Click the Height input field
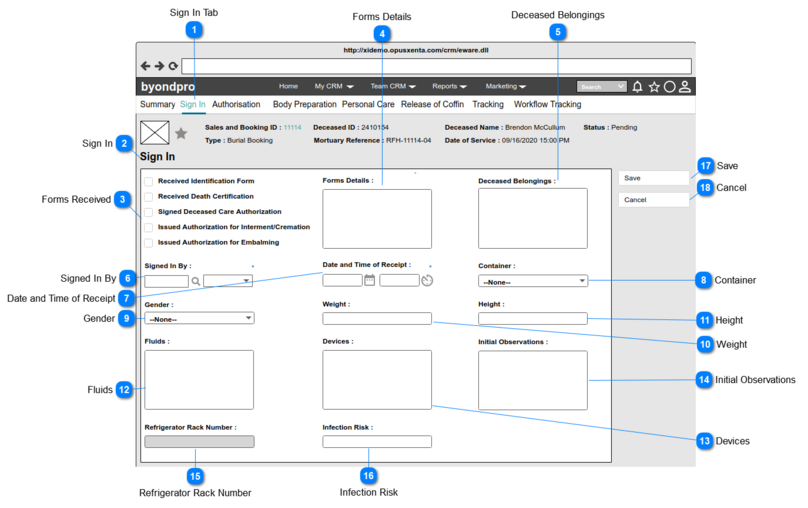Image resolution: width=808 pixels, height=508 pixels. coord(533,318)
